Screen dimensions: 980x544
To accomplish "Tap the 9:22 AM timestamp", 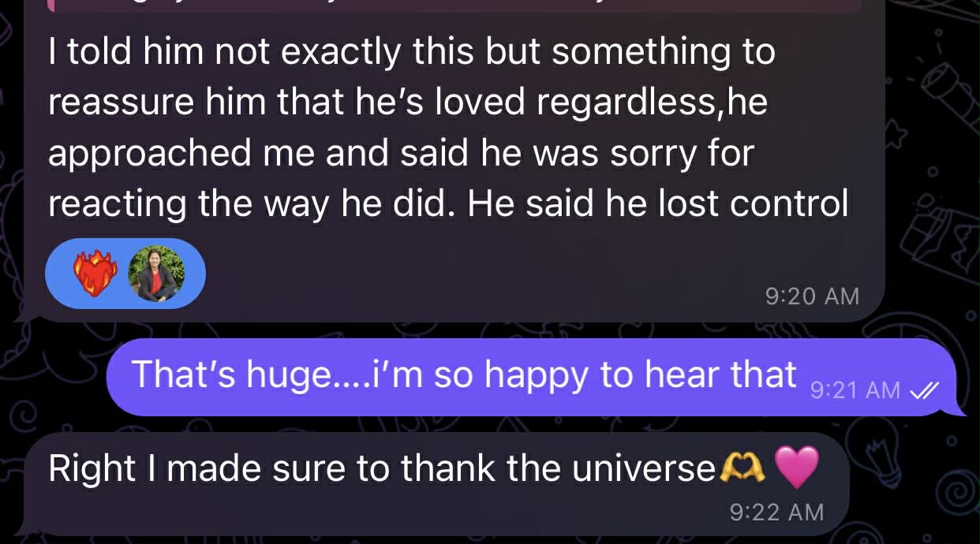I will [776, 512].
